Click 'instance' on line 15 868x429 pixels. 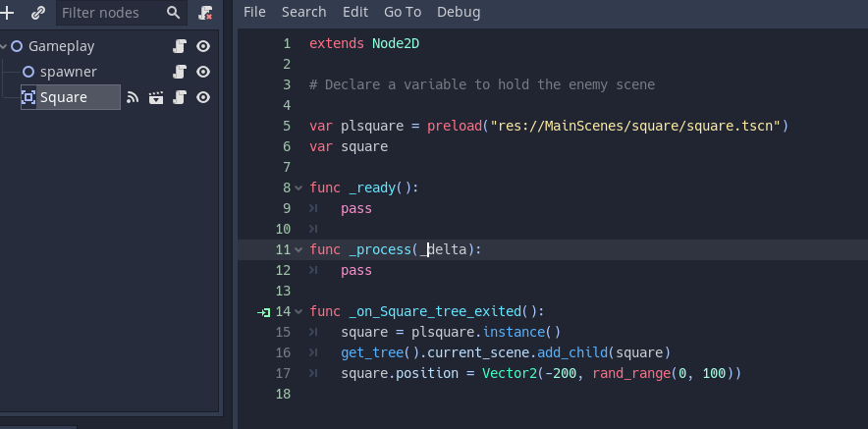coord(514,332)
